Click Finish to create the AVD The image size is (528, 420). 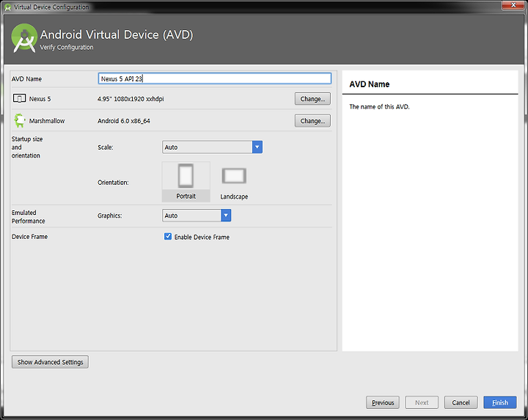coord(500,402)
